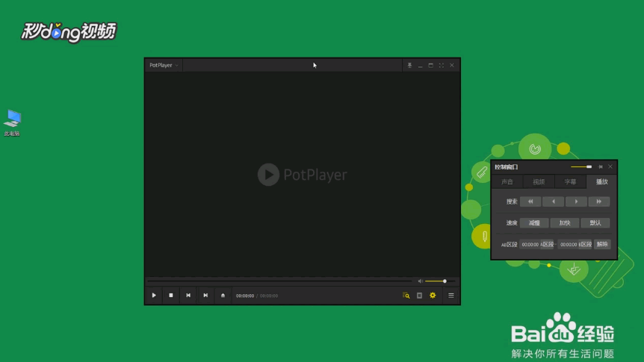The width and height of the screenshot is (644, 362).
Task: Maximize the PotPlayer window
Action: click(431, 65)
